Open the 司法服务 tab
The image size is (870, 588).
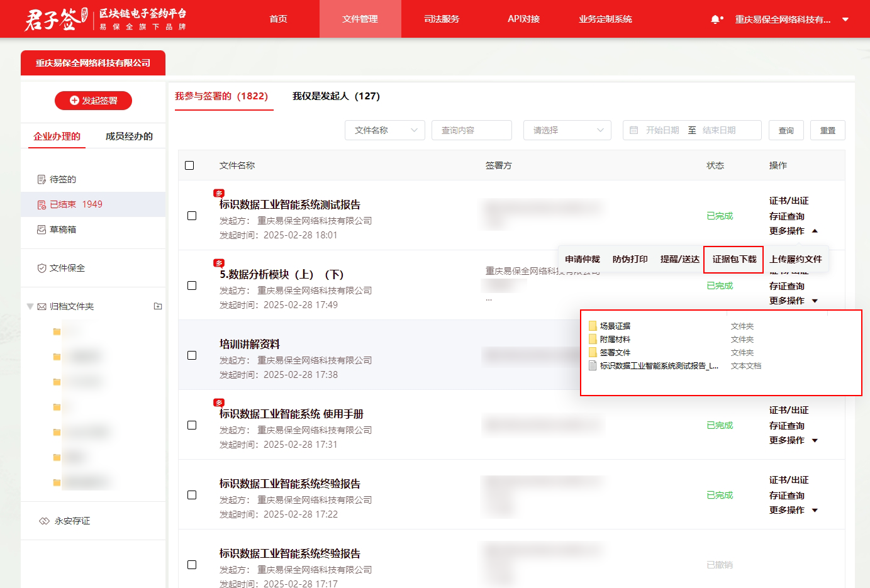tap(442, 19)
